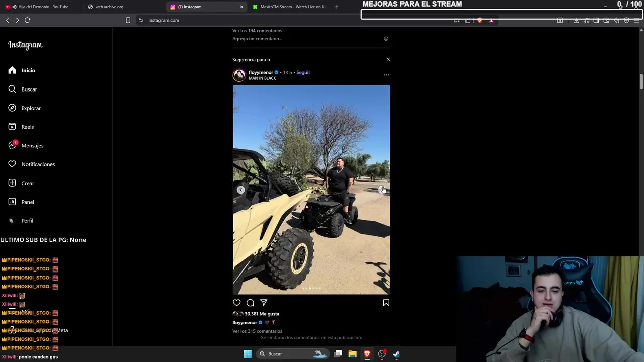Viewport: 644px width, 362px height.
Task: Open Ver los 315 comentarios
Action: [x=257, y=331]
